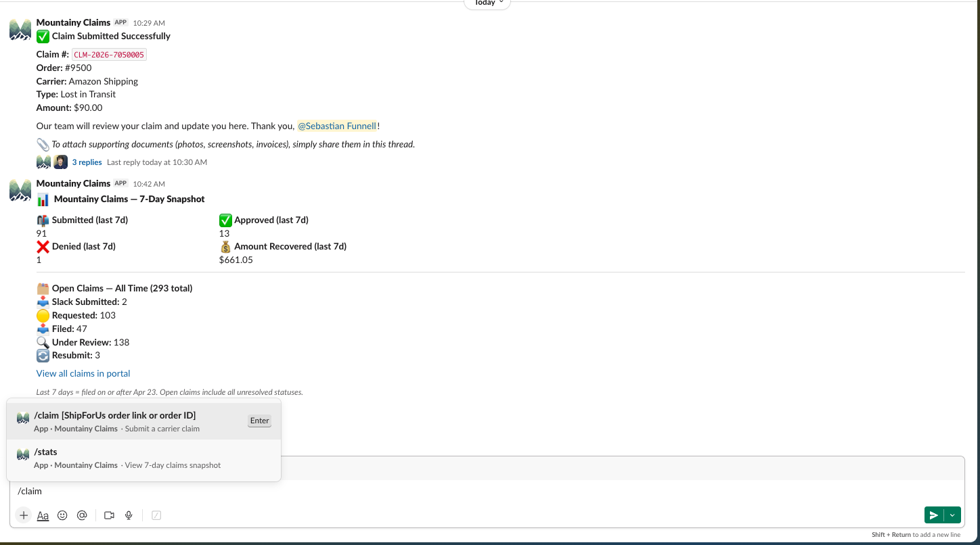Viewport: 980px width, 545px height.
Task: Click 'Submitted (last 7d)' label
Action: pos(90,220)
